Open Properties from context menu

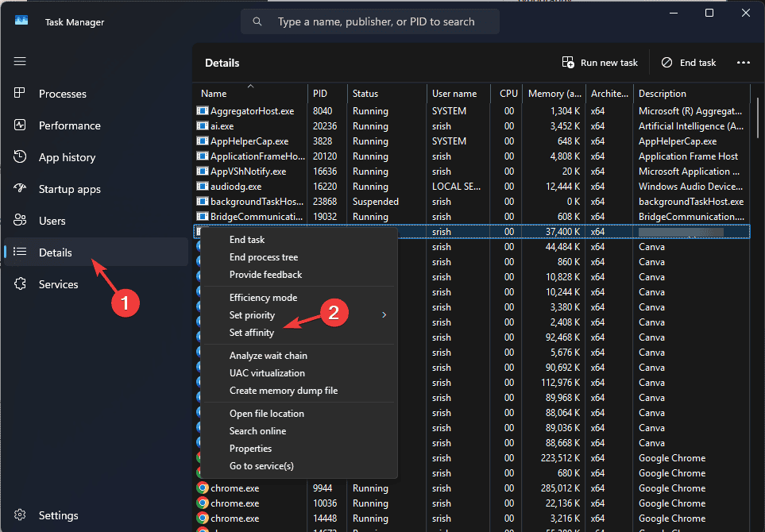click(x=250, y=449)
